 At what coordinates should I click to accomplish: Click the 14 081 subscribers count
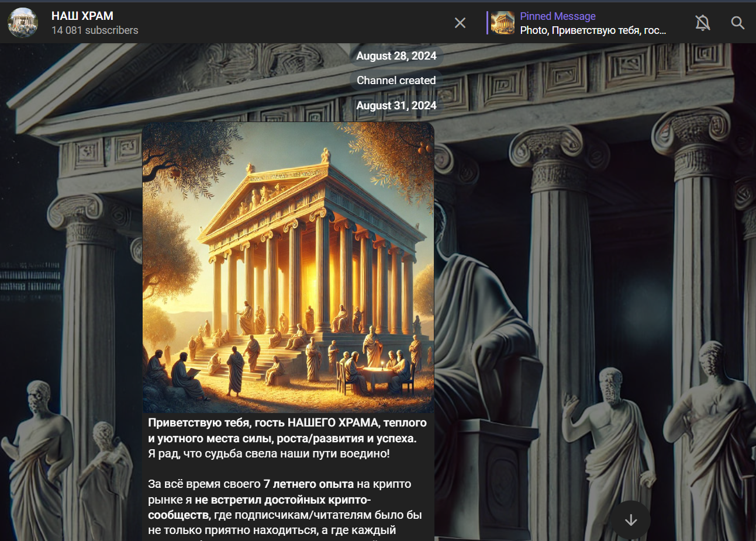click(x=95, y=30)
